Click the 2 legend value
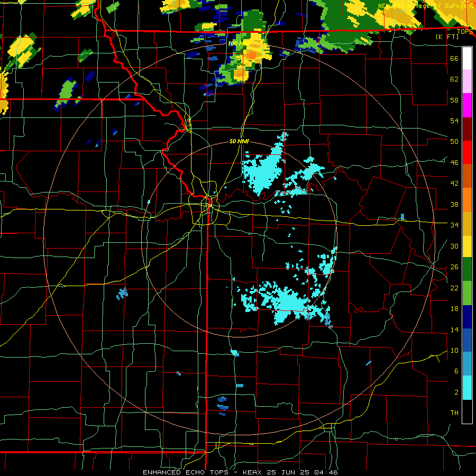This screenshot has width=476, height=476. pyautogui.click(x=456, y=392)
